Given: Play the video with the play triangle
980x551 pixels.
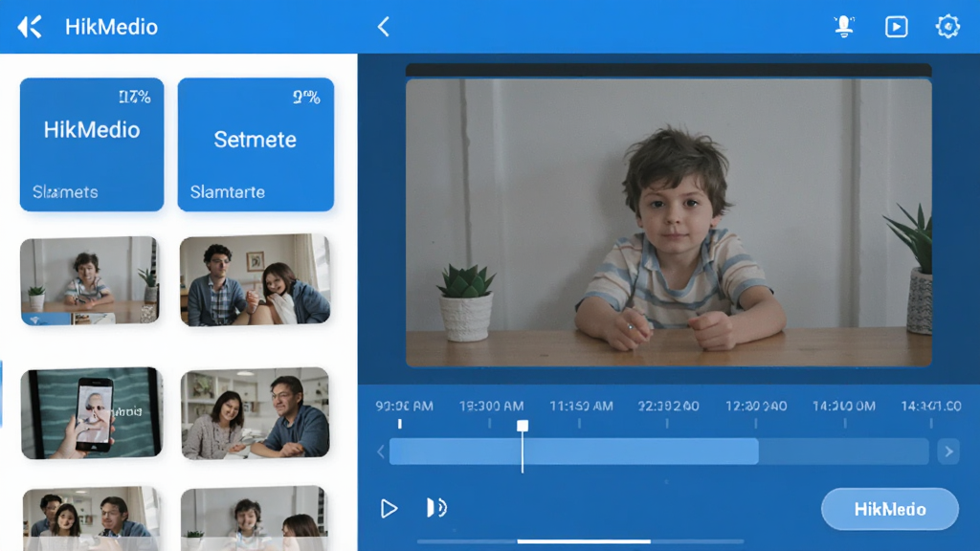Looking at the screenshot, I should coord(389,509).
